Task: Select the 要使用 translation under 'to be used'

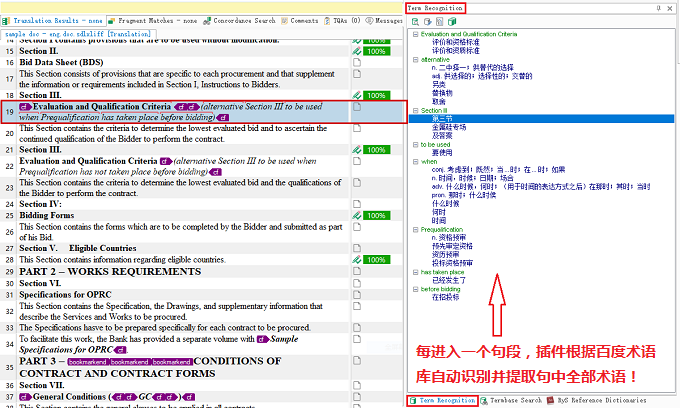Action: point(442,153)
